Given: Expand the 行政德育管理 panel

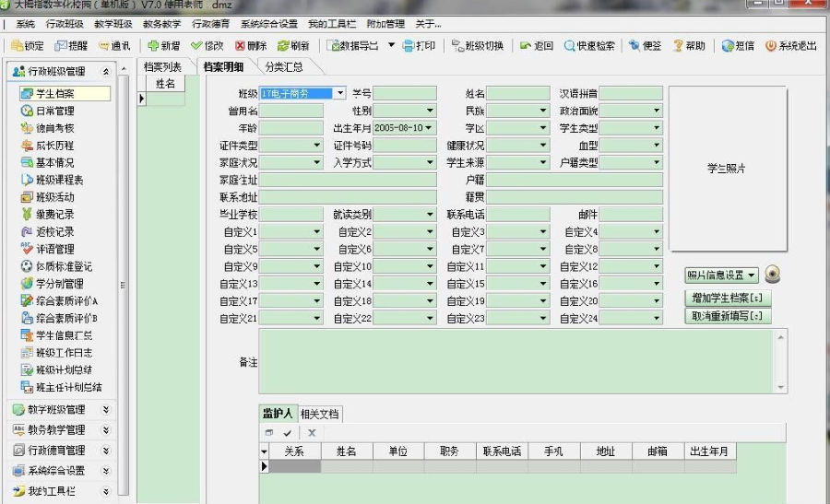Looking at the screenshot, I should [x=106, y=450].
